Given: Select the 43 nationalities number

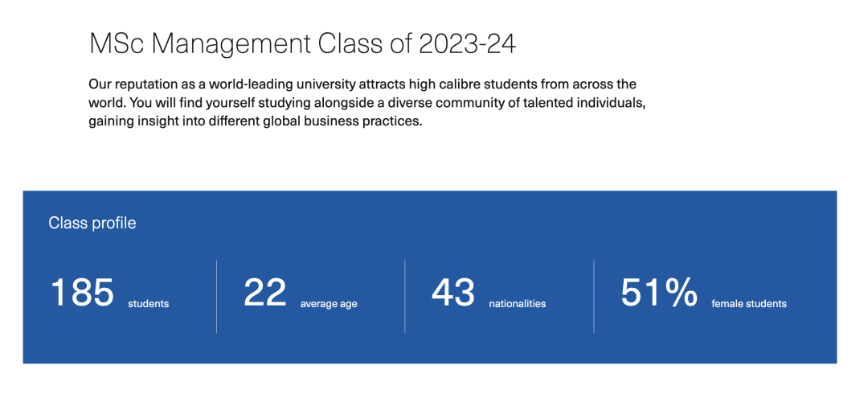Looking at the screenshot, I should pos(453,292).
